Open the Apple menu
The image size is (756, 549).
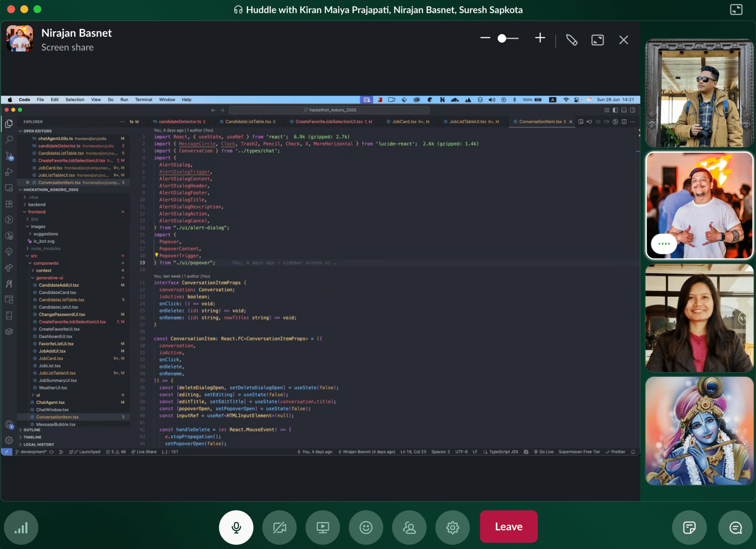pyautogui.click(x=10, y=100)
